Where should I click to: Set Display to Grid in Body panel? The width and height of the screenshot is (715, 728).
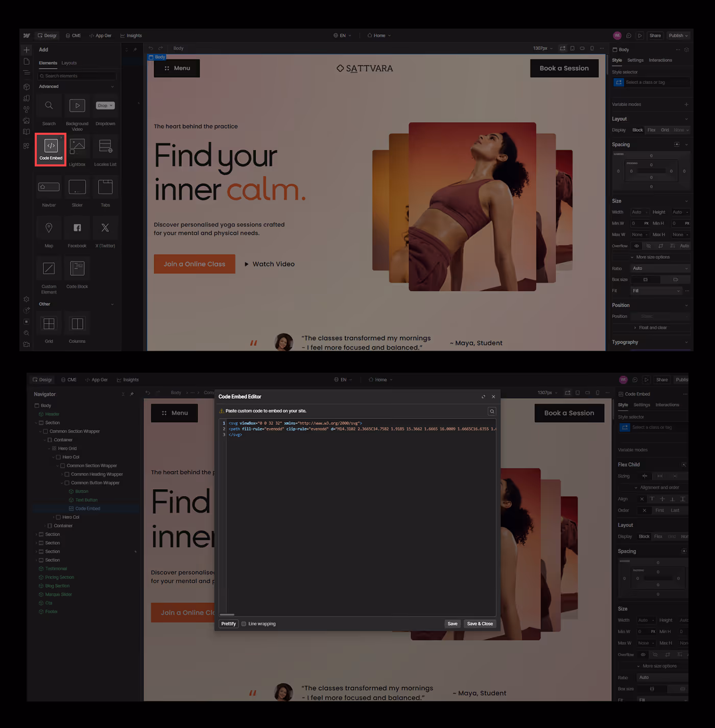(x=665, y=130)
